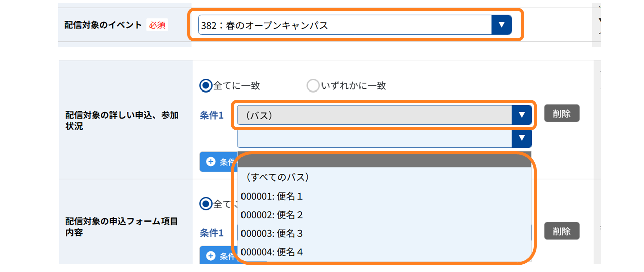Select the 全てに一致 radio button
The height and width of the screenshot is (272, 644).
click(x=205, y=86)
